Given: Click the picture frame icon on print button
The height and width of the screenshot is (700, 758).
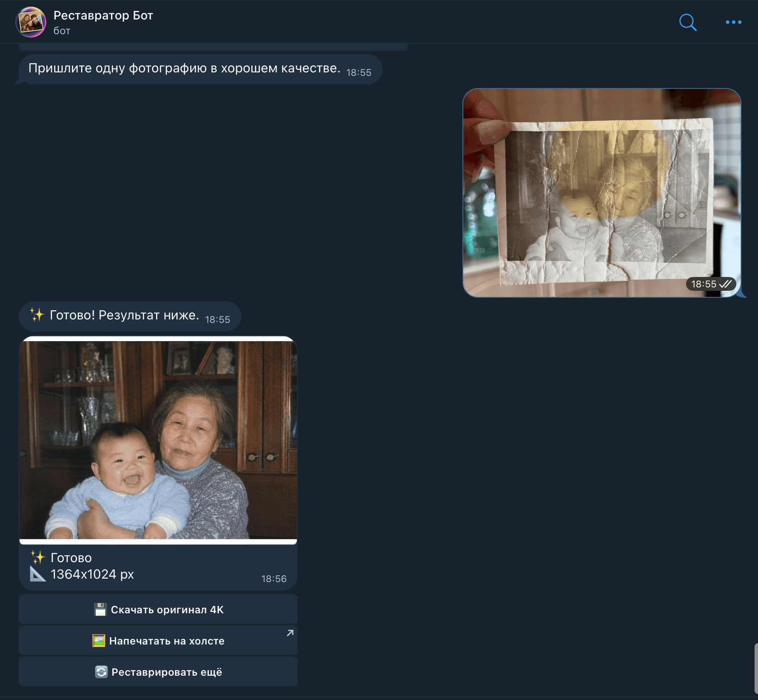Looking at the screenshot, I should coord(99,641).
